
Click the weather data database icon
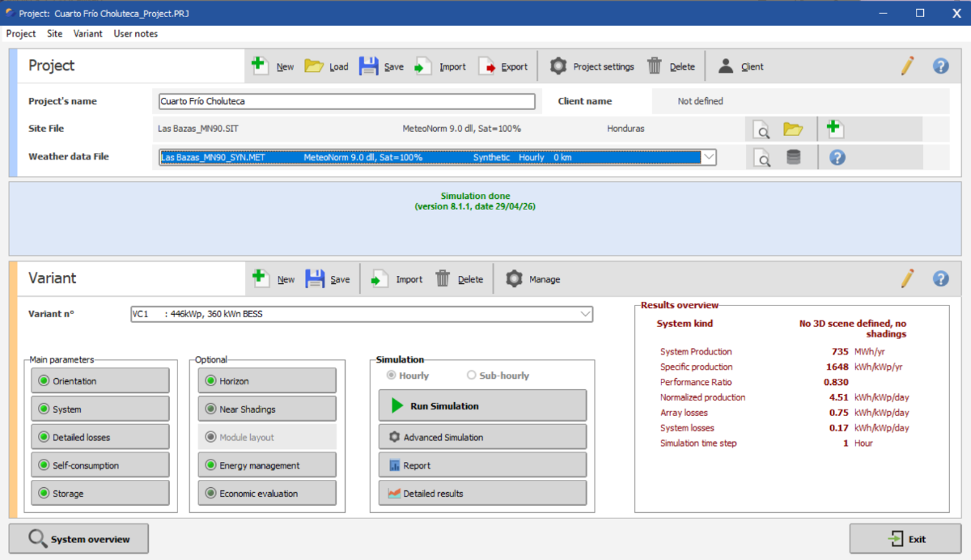(793, 157)
